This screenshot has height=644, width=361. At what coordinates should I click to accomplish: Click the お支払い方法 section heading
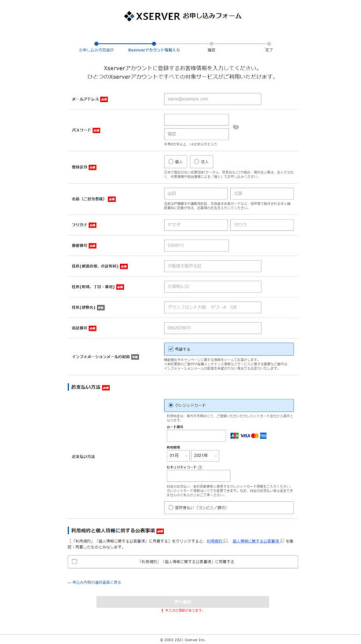pyautogui.click(x=86, y=387)
